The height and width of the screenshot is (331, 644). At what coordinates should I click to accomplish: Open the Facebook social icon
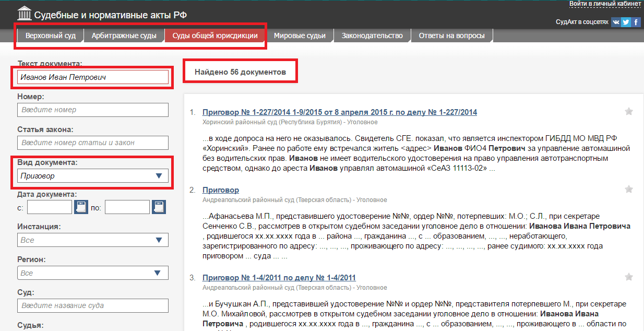636,22
